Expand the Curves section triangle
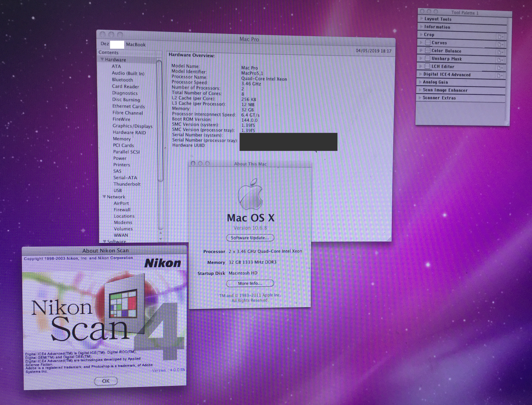The width and height of the screenshot is (532, 405). pos(421,42)
